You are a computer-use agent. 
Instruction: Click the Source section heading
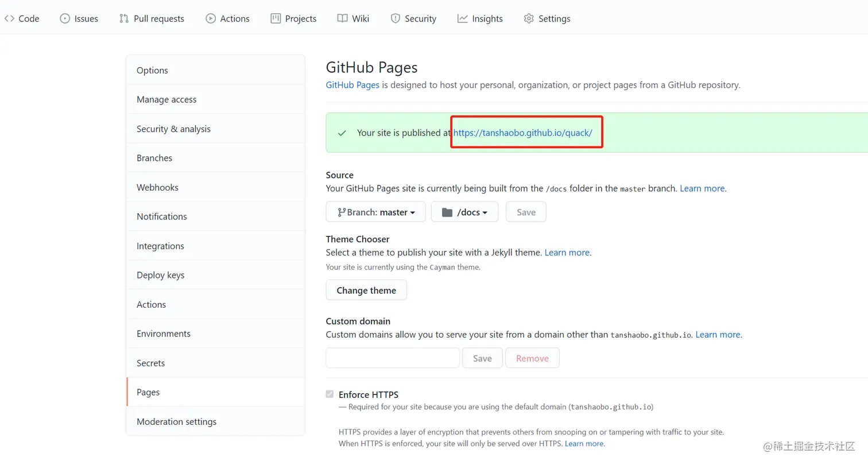(x=340, y=175)
